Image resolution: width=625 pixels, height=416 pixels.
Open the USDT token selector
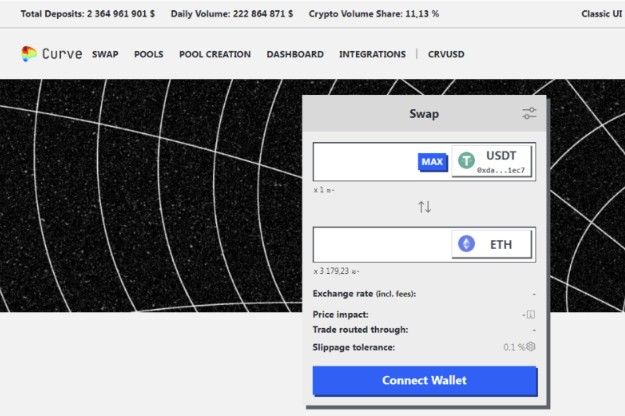(492, 161)
